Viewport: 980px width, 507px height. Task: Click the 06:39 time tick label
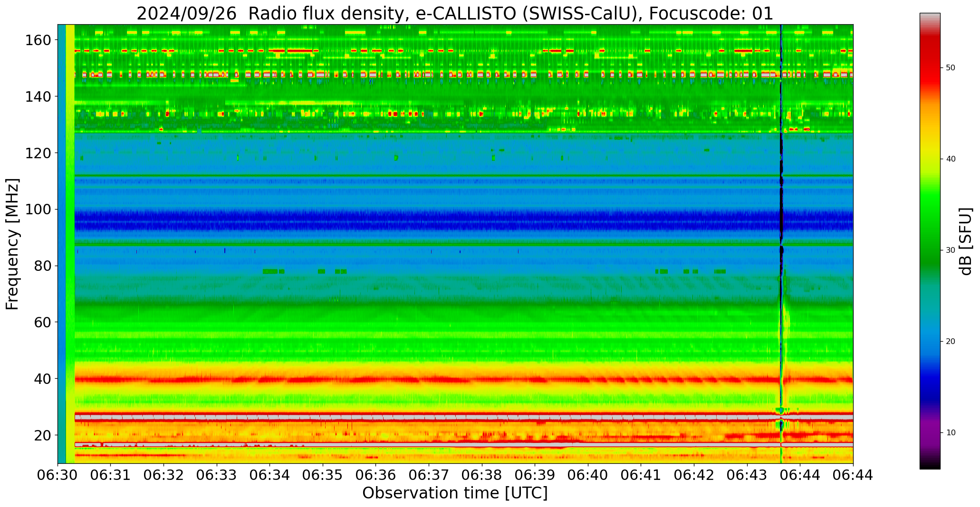point(535,475)
